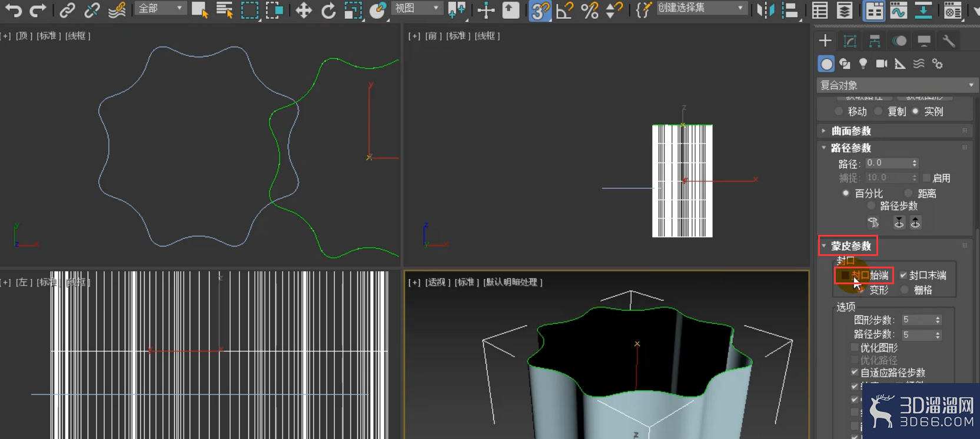Select the Unlink selection tool
Screen dimensions: 980x439
(x=92, y=10)
